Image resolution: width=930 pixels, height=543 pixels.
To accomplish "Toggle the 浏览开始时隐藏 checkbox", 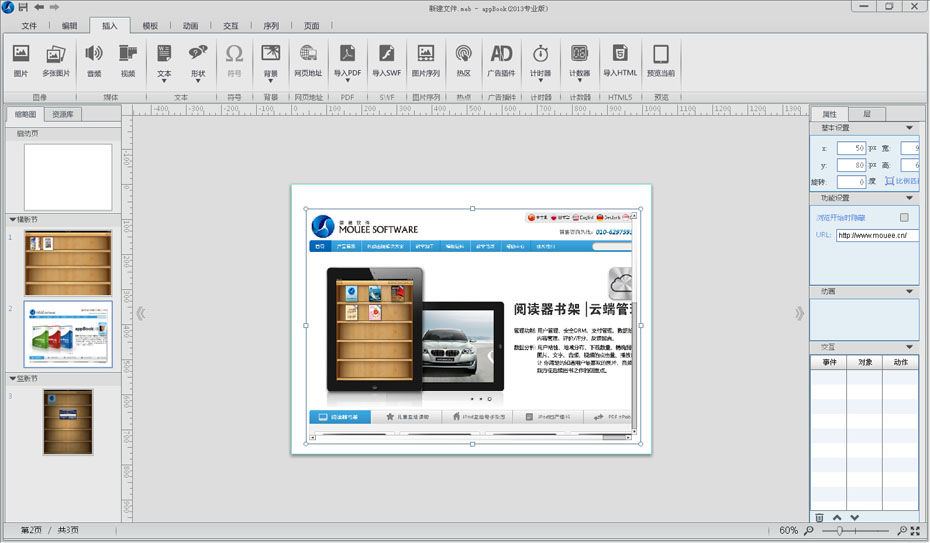I will [904, 217].
